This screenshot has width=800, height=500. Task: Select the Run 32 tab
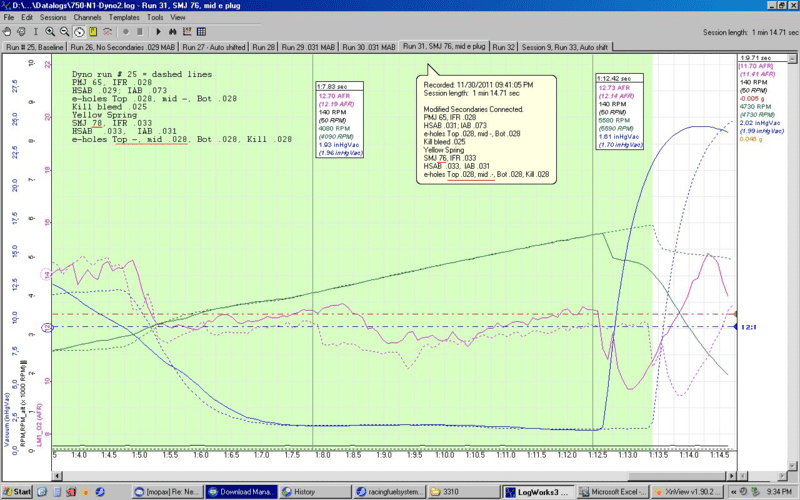[x=504, y=46]
